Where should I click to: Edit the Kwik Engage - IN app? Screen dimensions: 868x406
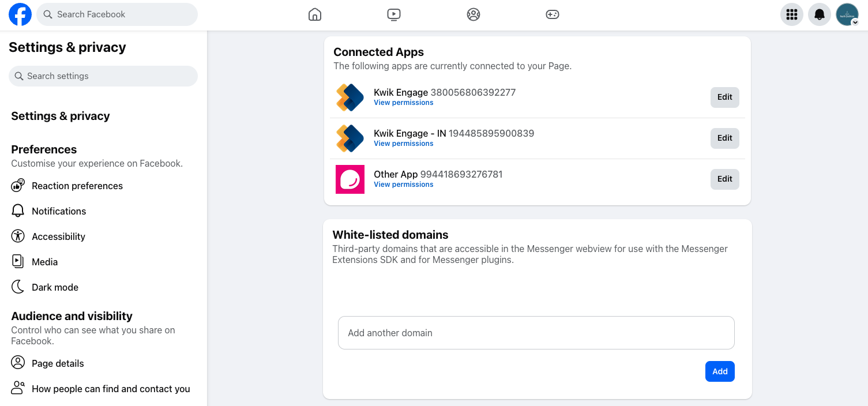coord(725,138)
